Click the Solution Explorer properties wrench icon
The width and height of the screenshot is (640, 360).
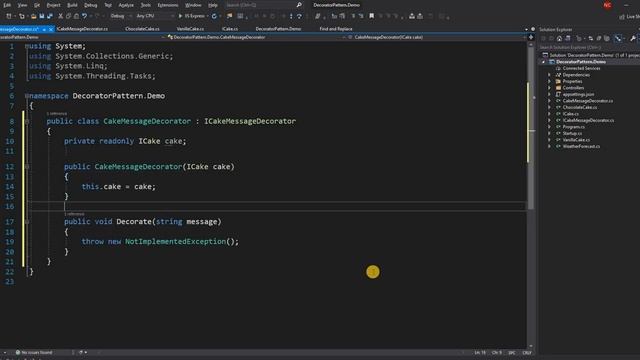tap(633, 38)
